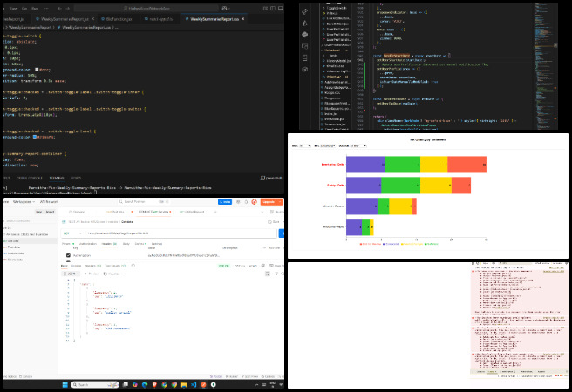572x392 pixels.
Task: Switch to the DEBUG CONSOLE panel tab
Action: [30, 179]
